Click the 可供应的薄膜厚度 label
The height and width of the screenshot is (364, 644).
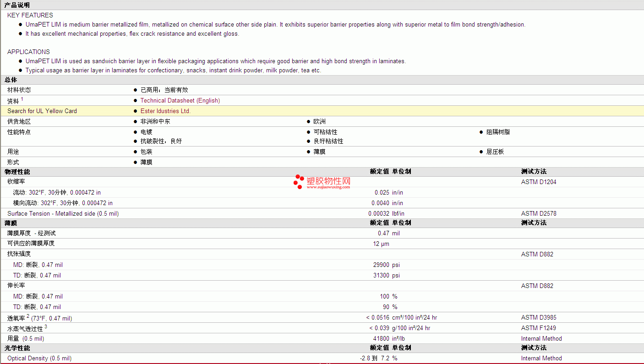coord(31,244)
